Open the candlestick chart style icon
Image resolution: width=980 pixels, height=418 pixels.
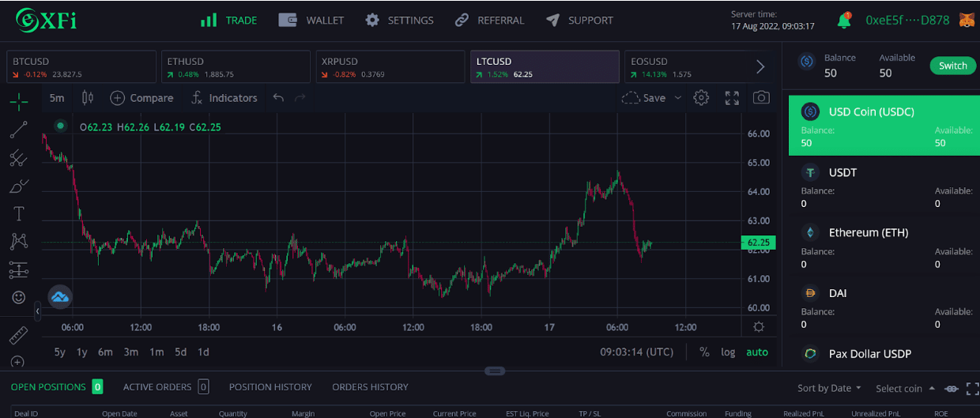click(x=88, y=98)
